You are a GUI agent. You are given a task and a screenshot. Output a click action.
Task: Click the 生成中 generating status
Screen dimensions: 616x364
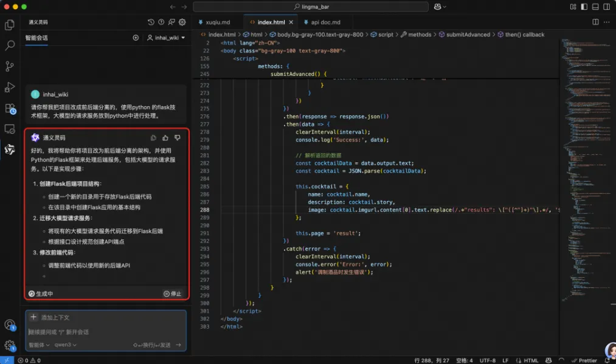[41, 294]
